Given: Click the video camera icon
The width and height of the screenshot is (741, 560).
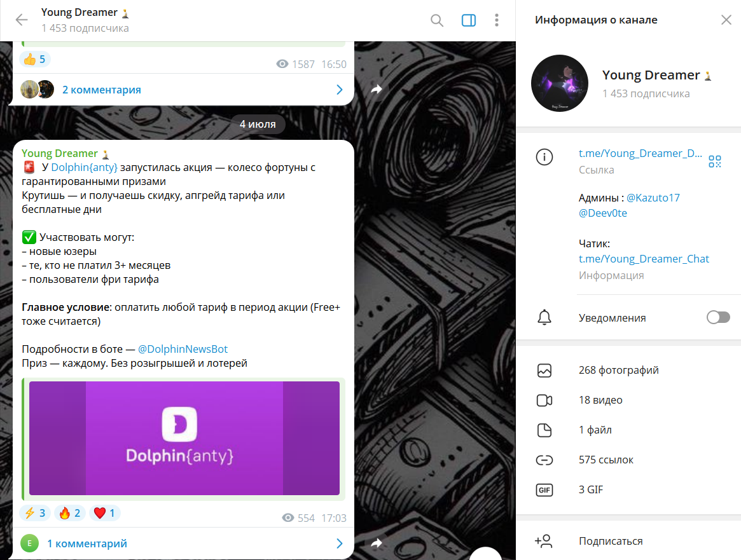Looking at the screenshot, I should point(544,400).
